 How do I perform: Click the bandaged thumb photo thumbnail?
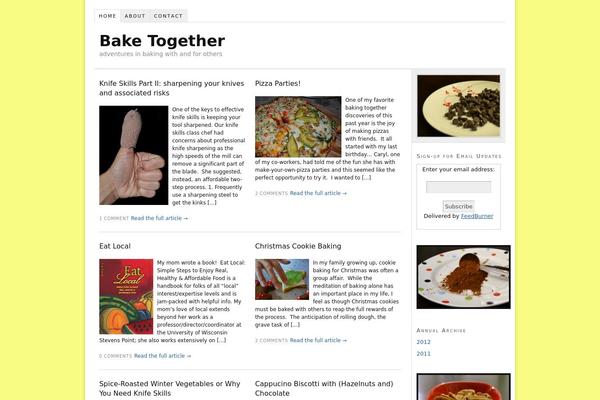(x=134, y=155)
